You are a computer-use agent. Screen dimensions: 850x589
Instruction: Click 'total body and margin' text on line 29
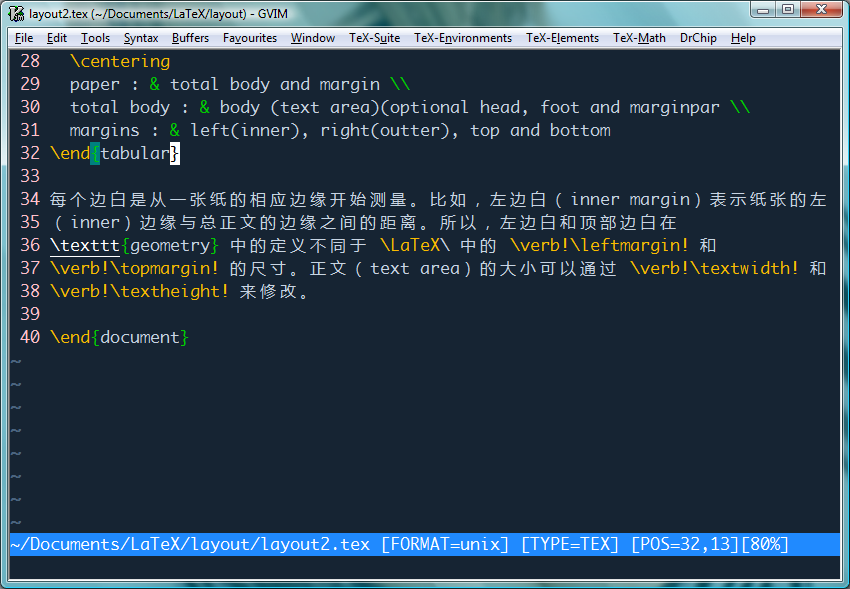(275, 85)
